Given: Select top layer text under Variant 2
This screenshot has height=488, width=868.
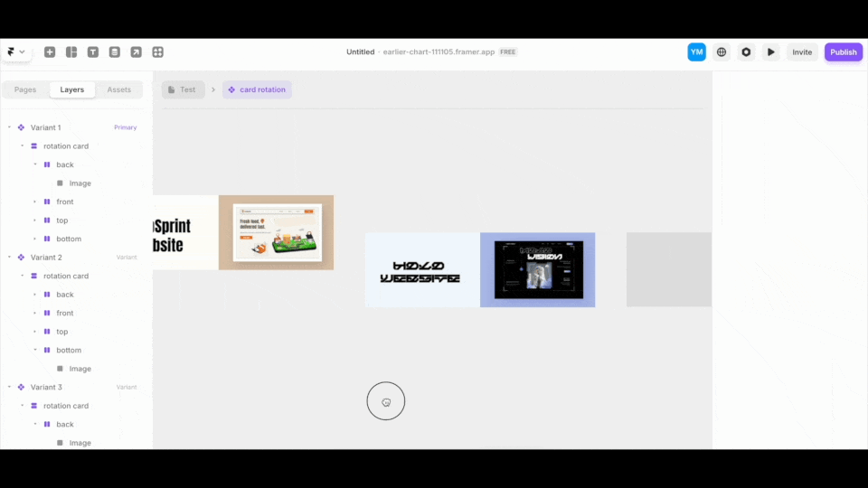Looking at the screenshot, I should tap(62, 332).
